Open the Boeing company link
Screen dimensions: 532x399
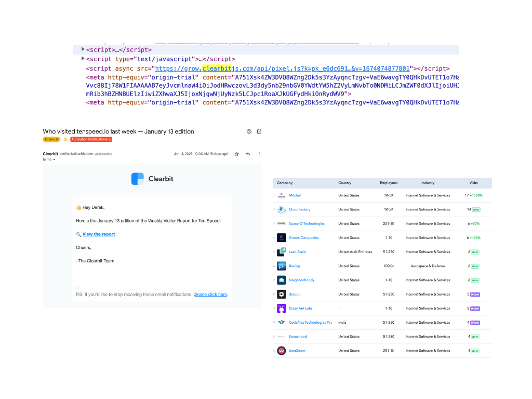pos(295,266)
